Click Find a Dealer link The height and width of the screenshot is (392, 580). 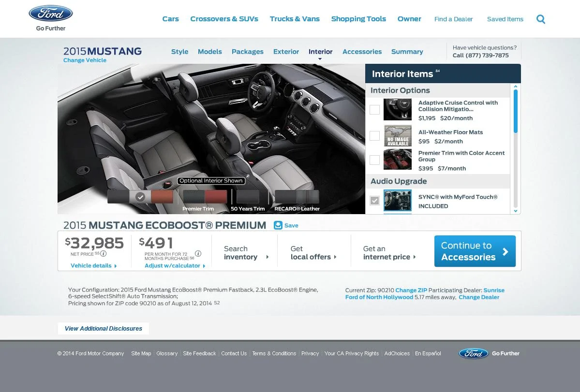453,19
